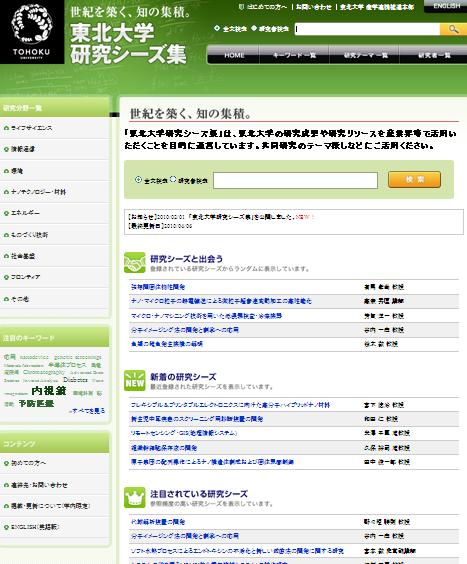Click the bullet icon next to 環境
The image size is (467, 564).
6,171
